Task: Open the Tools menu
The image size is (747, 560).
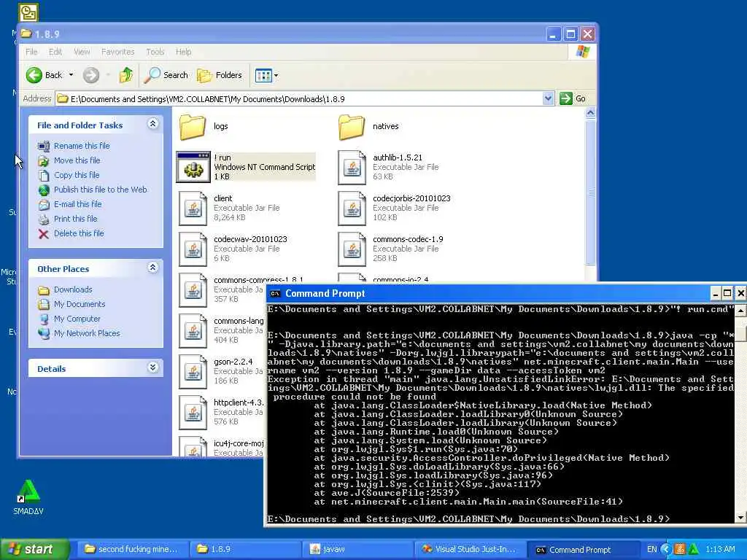Action: point(155,52)
